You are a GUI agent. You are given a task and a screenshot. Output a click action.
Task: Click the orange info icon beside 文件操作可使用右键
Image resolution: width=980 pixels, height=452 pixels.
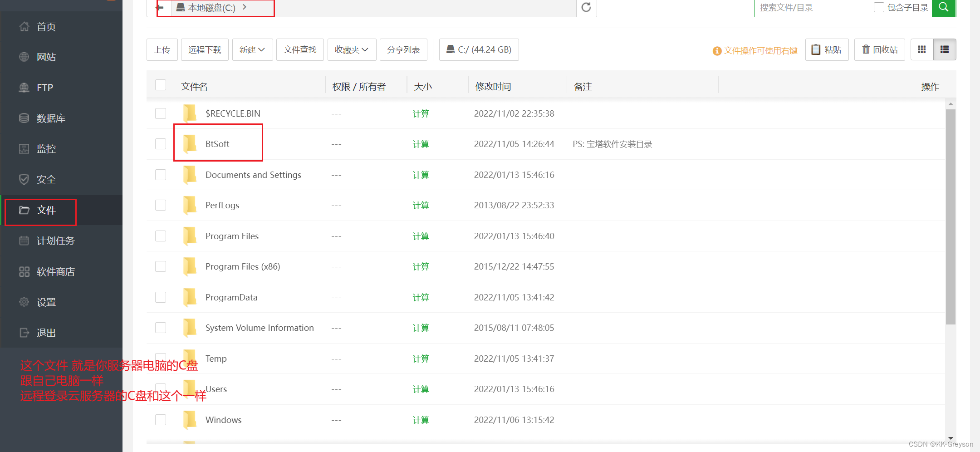(x=717, y=51)
